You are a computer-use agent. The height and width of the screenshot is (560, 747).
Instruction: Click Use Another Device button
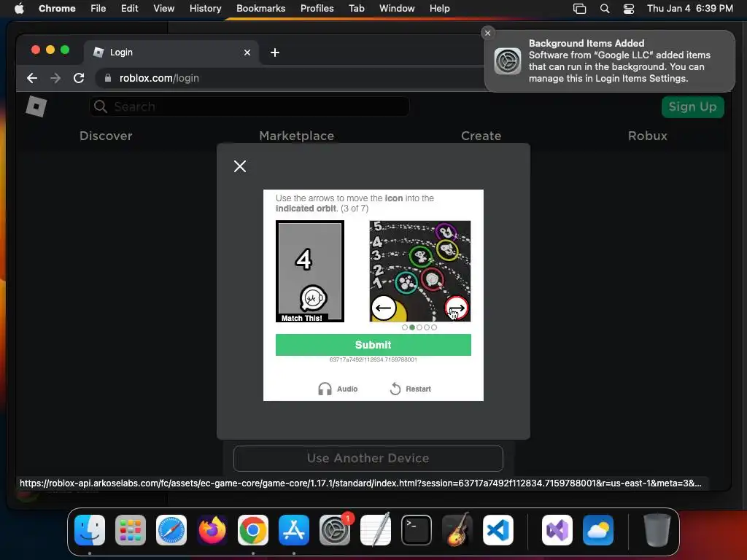point(368,458)
